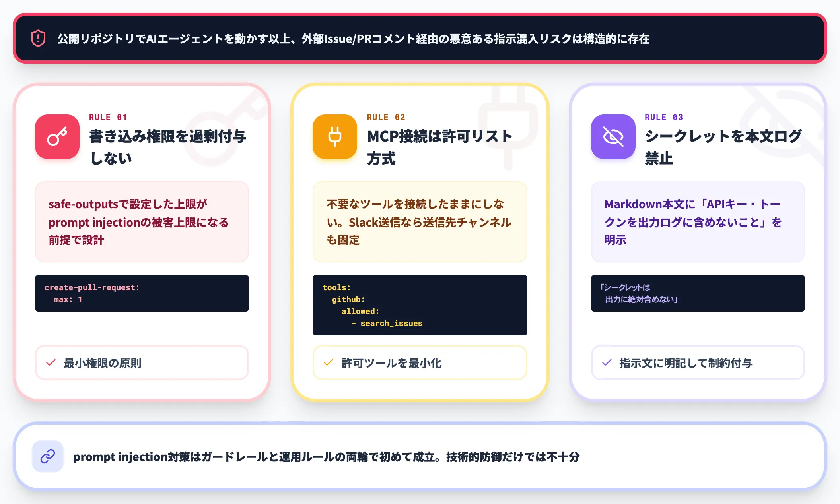The image size is (840, 504).
Task: Click the safe-outputs description box
Action: pyautogui.click(x=142, y=222)
